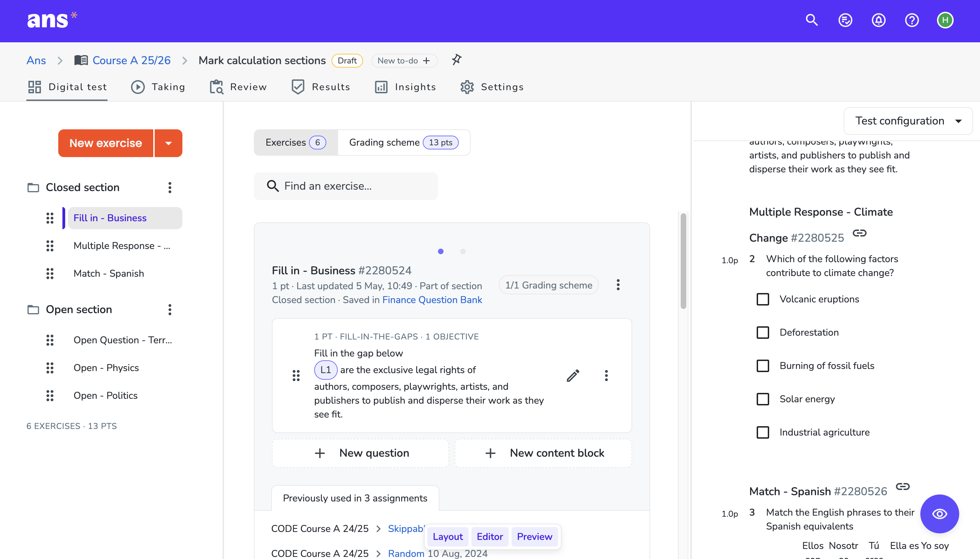Open exercise Fill in - Business three-dot menu
The height and width of the screenshot is (559, 980).
pos(618,285)
